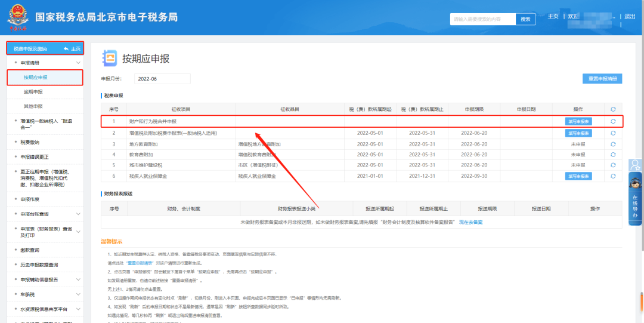This screenshot has width=644, height=323.
Task: Refresh the 残疾人就业保障金 row
Action: click(x=612, y=176)
